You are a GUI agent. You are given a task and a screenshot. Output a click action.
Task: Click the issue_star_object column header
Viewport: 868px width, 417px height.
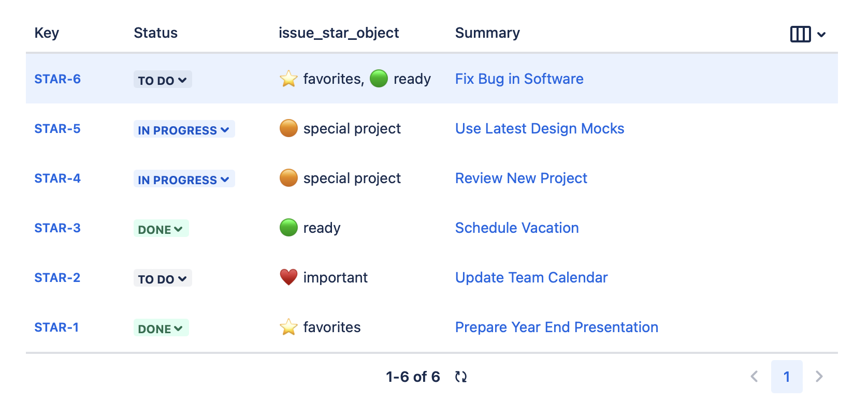[338, 33]
